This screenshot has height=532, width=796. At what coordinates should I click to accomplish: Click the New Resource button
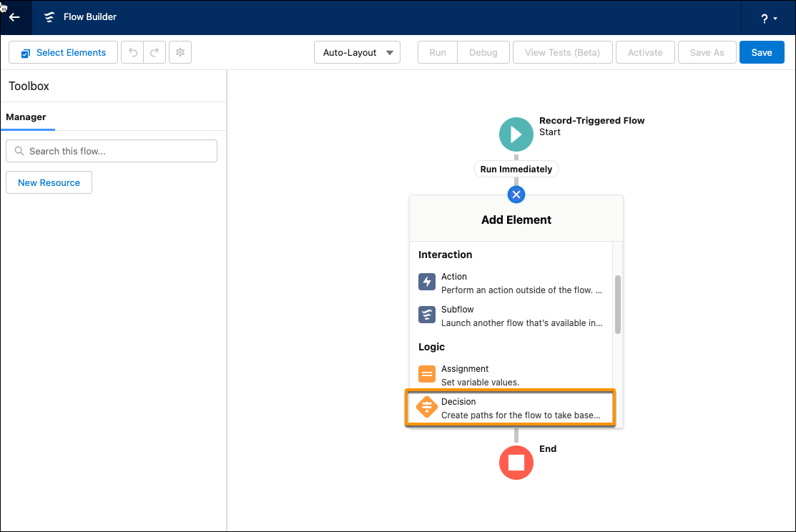pyautogui.click(x=49, y=182)
